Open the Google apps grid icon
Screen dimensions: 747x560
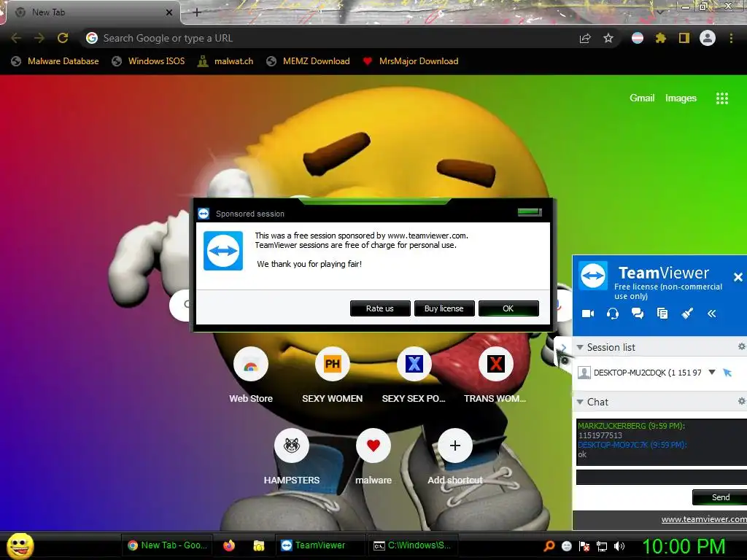tap(722, 98)
